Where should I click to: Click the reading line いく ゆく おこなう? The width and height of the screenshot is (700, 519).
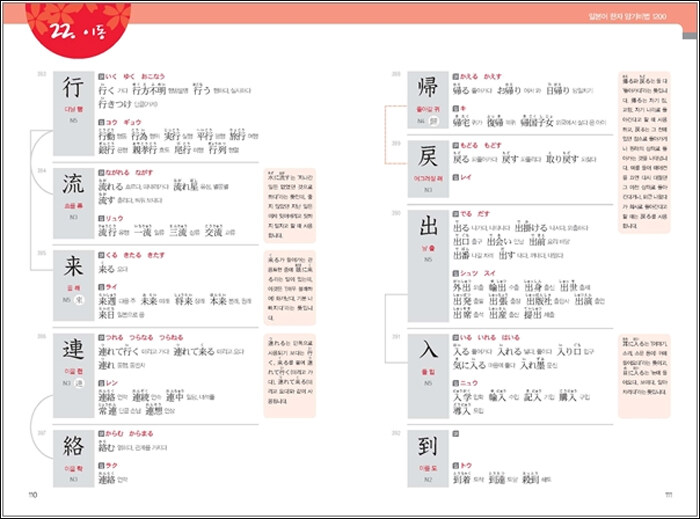(x=135, y=77)
